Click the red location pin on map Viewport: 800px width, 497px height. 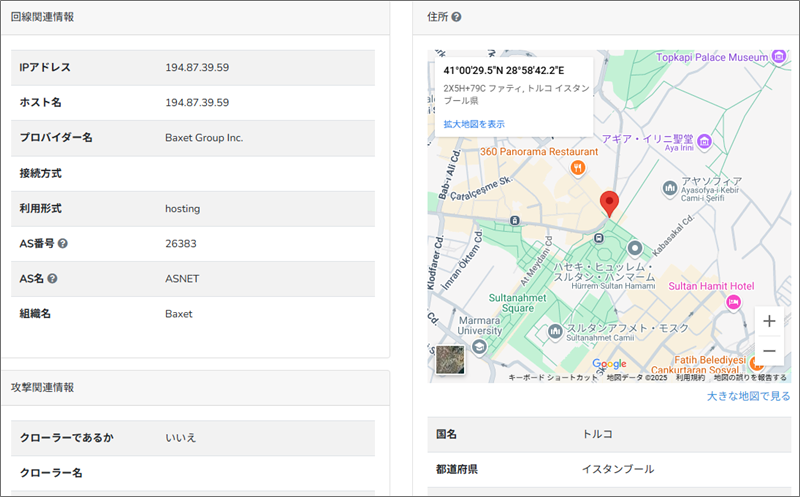(609, 204)
